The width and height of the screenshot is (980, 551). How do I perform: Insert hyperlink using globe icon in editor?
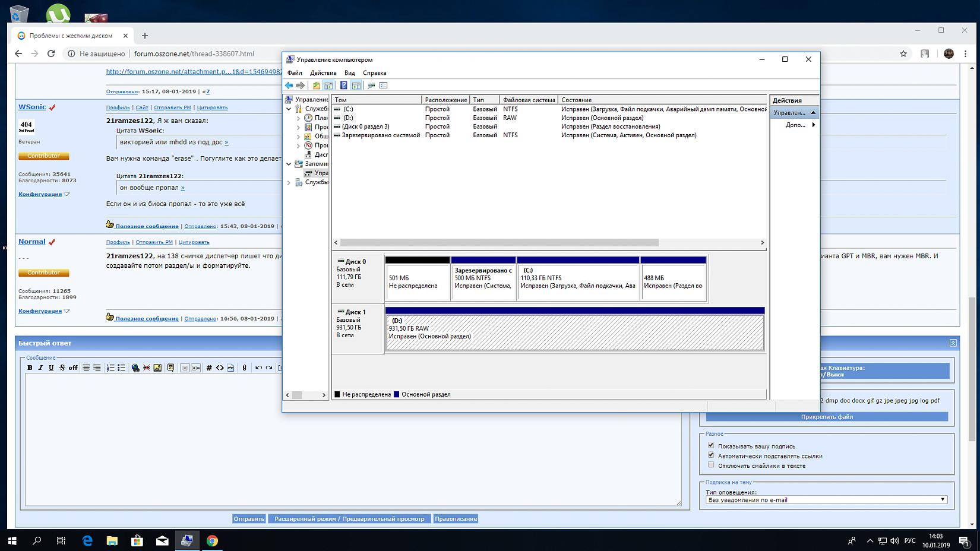click(x=135, y=368)
